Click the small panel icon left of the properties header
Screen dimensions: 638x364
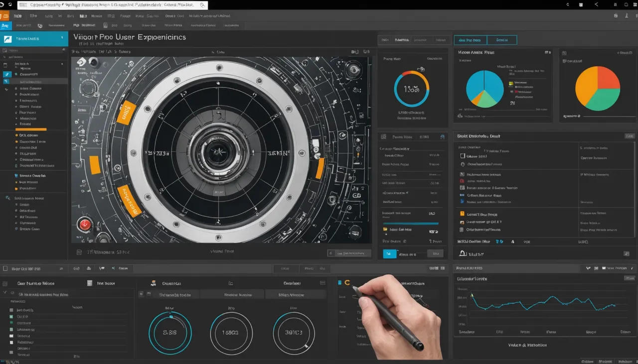click(384, 136)
